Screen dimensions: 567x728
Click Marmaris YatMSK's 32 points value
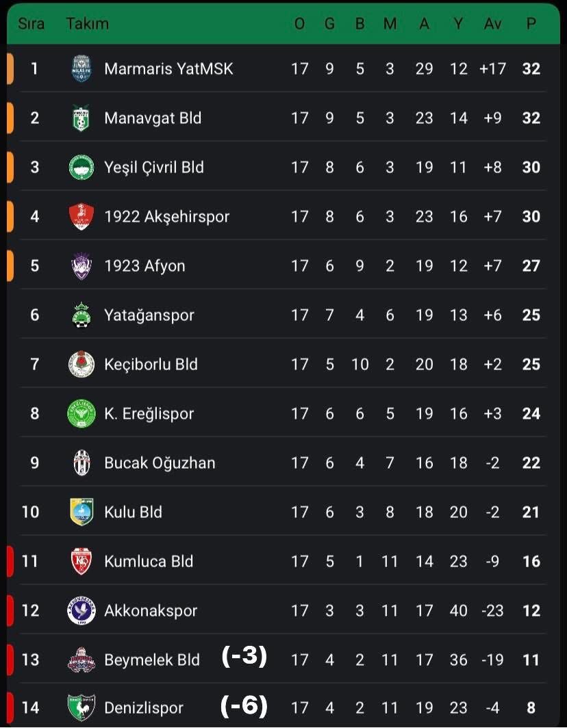[x=531, y=68]
